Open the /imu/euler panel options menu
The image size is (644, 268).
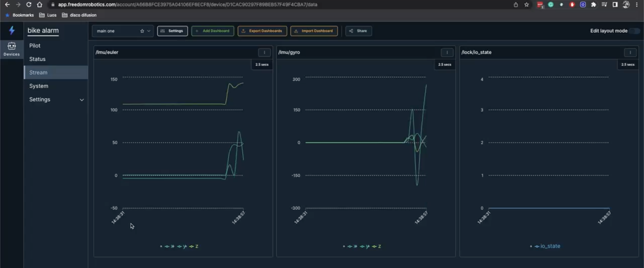[x=264, y=52]
